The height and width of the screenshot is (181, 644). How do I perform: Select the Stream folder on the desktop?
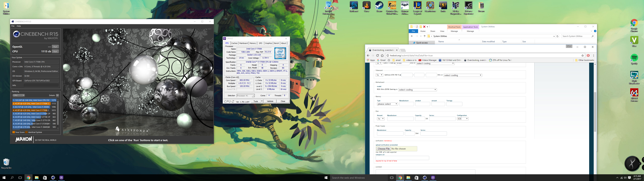tap(481, 7)
